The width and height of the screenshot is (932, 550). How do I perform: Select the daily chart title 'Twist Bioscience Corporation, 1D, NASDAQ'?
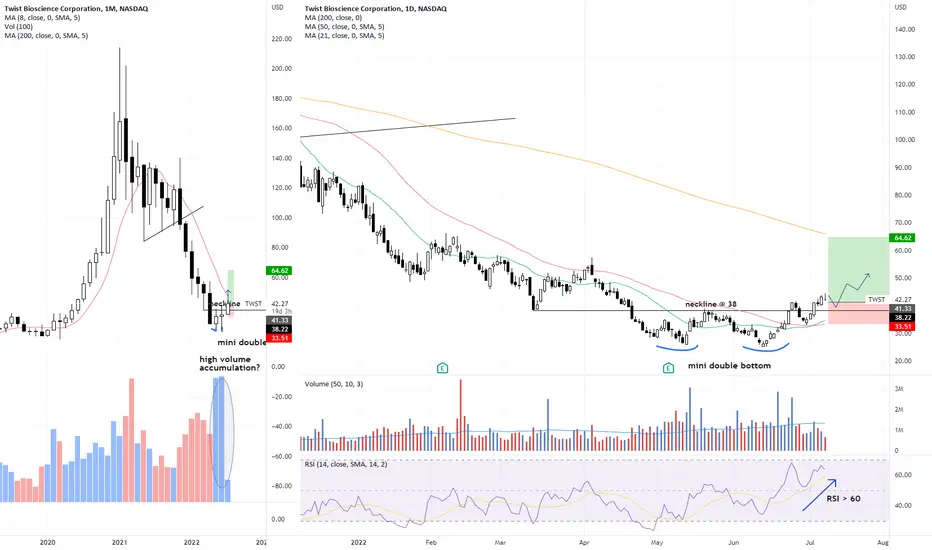point(376,8)
